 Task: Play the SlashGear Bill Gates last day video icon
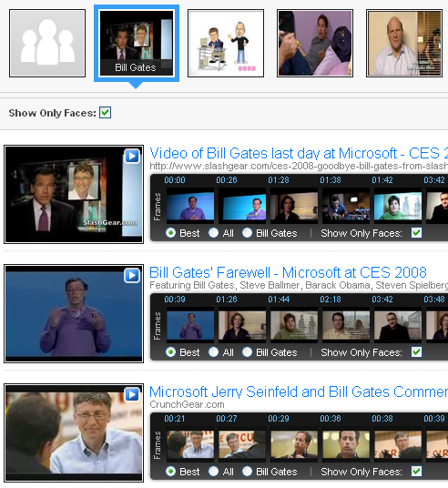click(132, 157)
